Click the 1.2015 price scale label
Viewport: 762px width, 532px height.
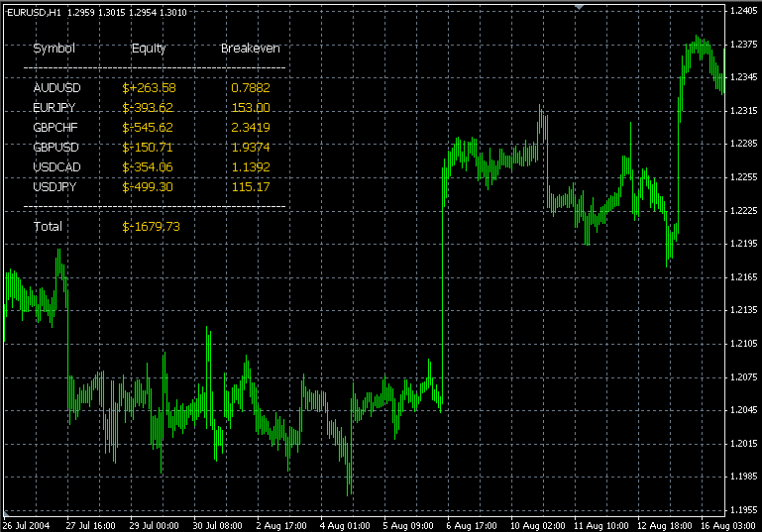(744, 444)
